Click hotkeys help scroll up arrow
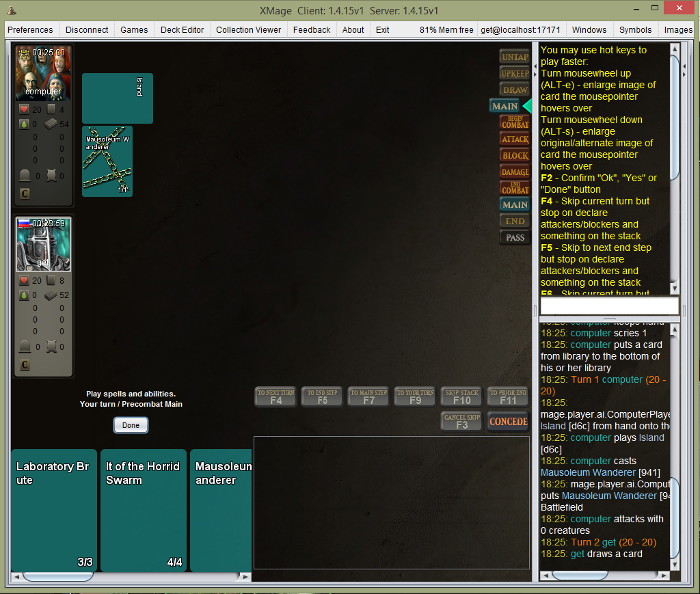This screenshot has width=700, height=594. [x=675, y=49]
